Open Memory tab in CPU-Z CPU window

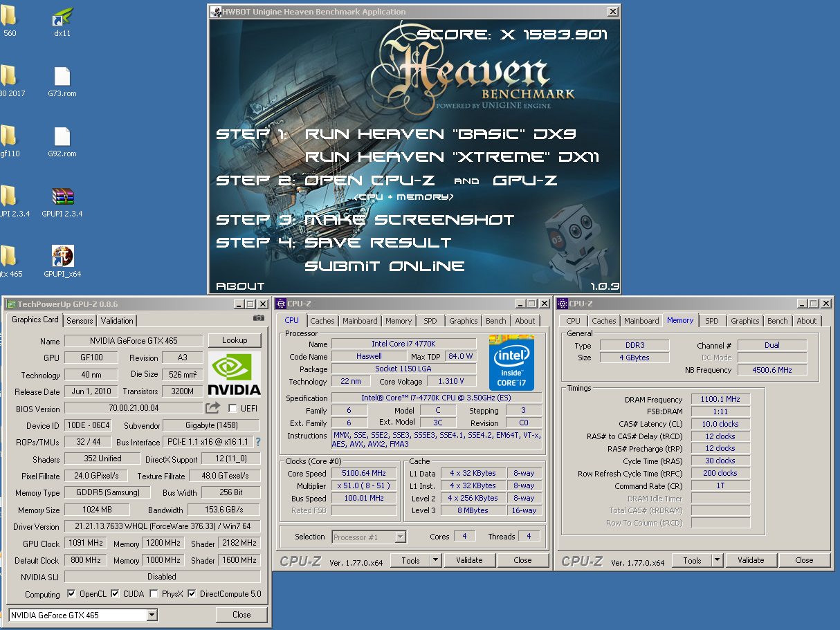tap(399, 321)
